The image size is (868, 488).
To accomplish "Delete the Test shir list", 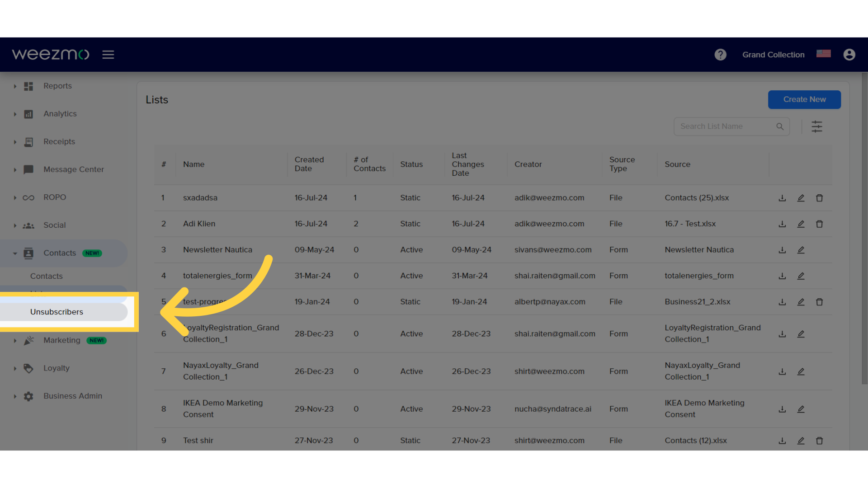I will [819, 441].
